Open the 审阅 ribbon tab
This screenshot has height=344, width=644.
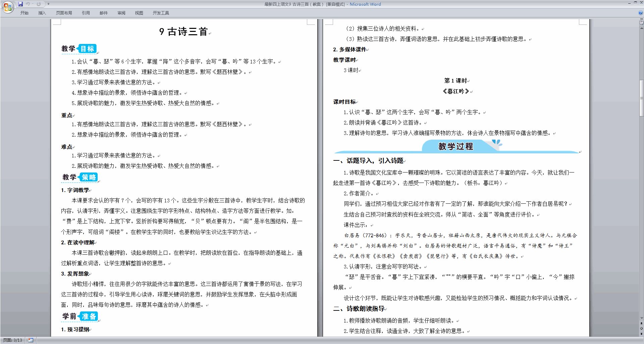click(121, 13)
